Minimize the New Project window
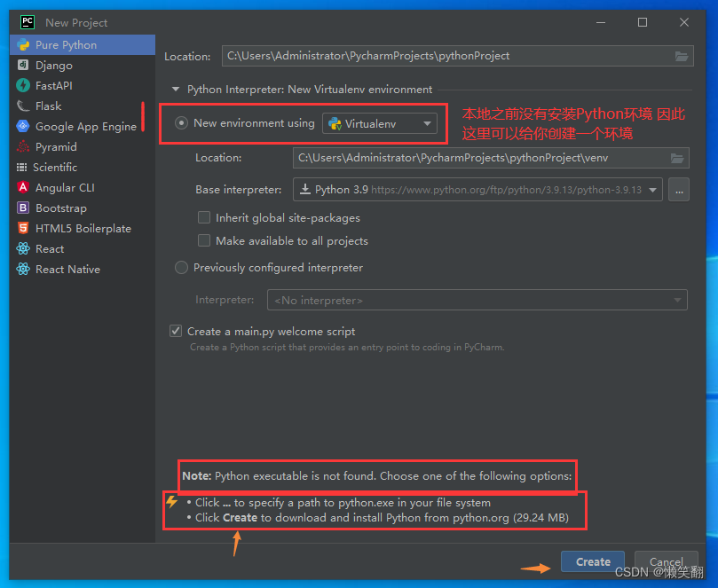The height and width of the screenshot is (588, 718). click(601, 22)
